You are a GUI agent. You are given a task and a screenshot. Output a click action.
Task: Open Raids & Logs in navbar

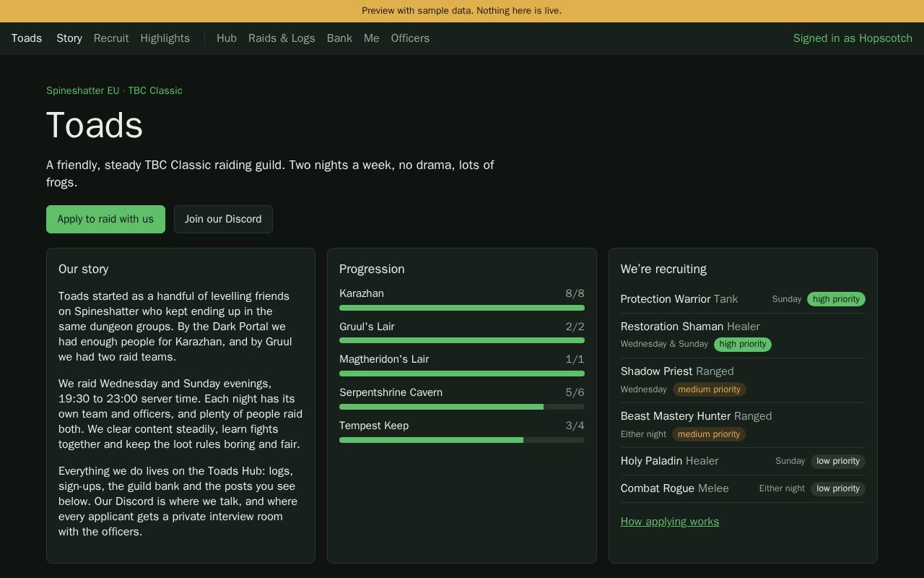tap(282, 38)
